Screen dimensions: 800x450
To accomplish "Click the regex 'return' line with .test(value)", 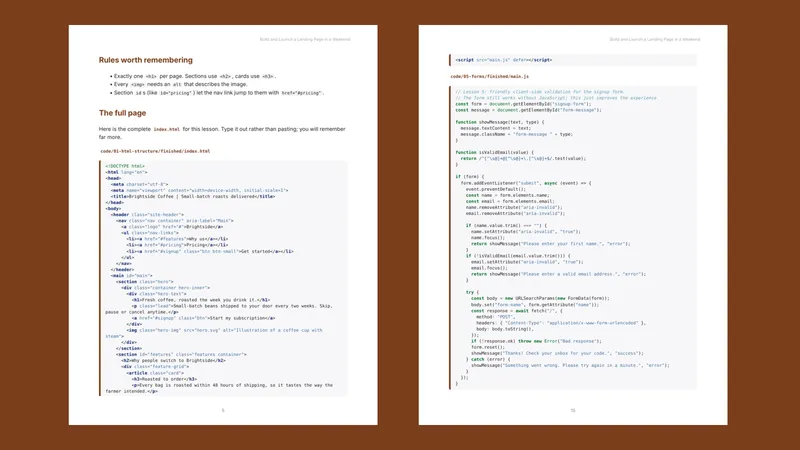I will point(523,159).
